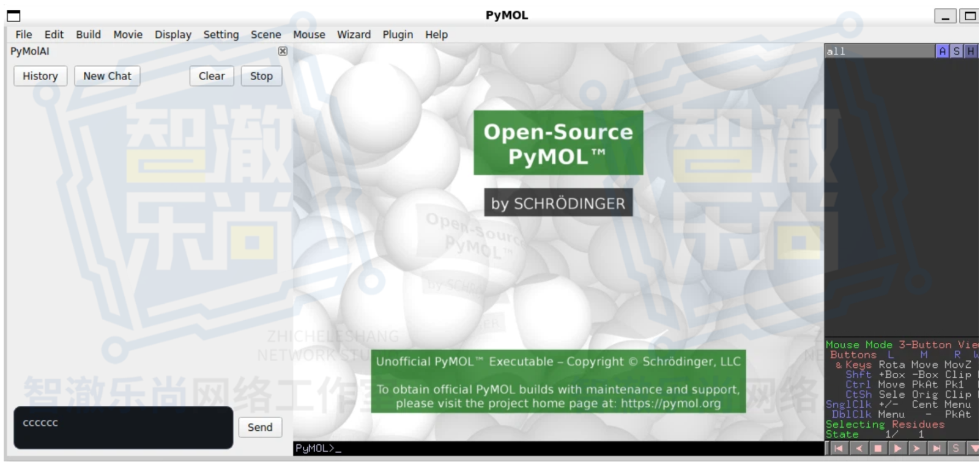Open the File menu
Viewport: 980px width, 462px height.
[24, 35]
